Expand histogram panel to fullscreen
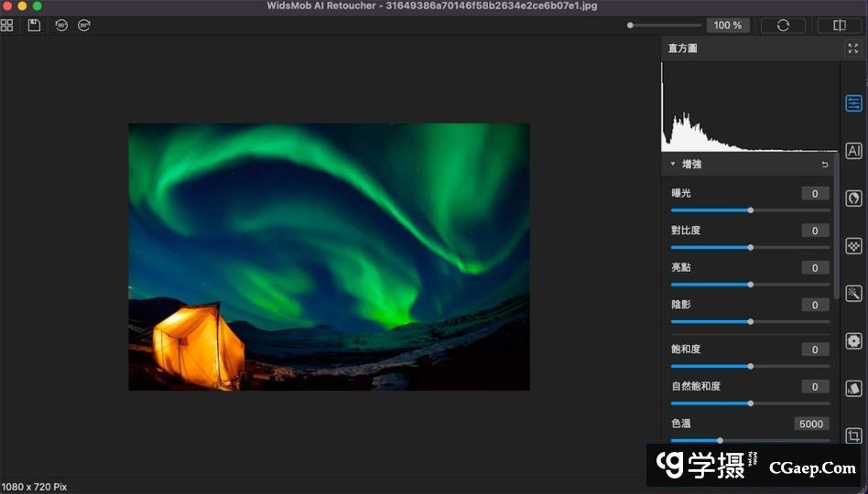 pos(852,48)
